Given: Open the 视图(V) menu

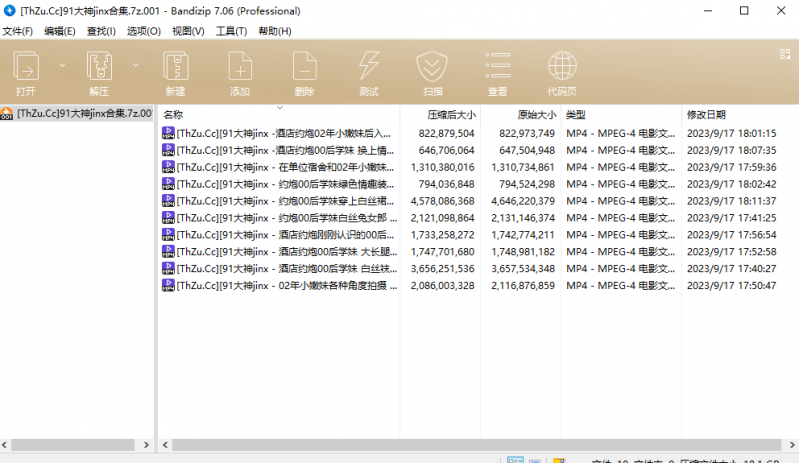Looking at the screenshot, I should coord(188,31).
